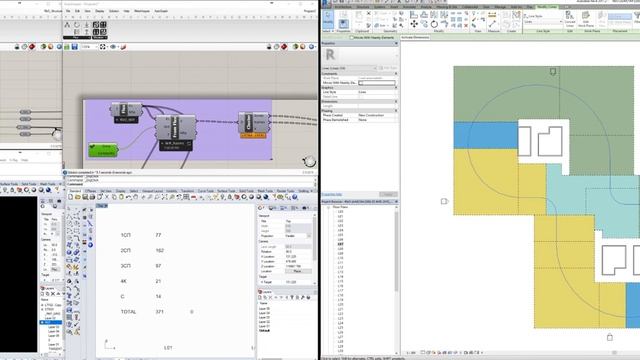
Task: Open the Display menu in Grasshopper
Action: pos(99,11)
